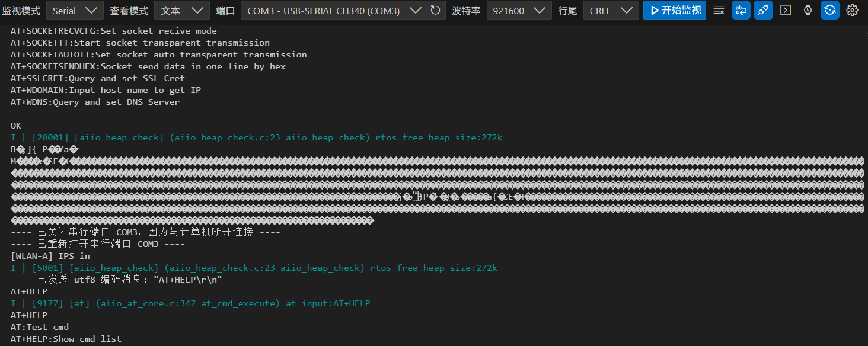Click the watch timestamp icon
Screen dimensions: 868x346
[x=808, y=10]
